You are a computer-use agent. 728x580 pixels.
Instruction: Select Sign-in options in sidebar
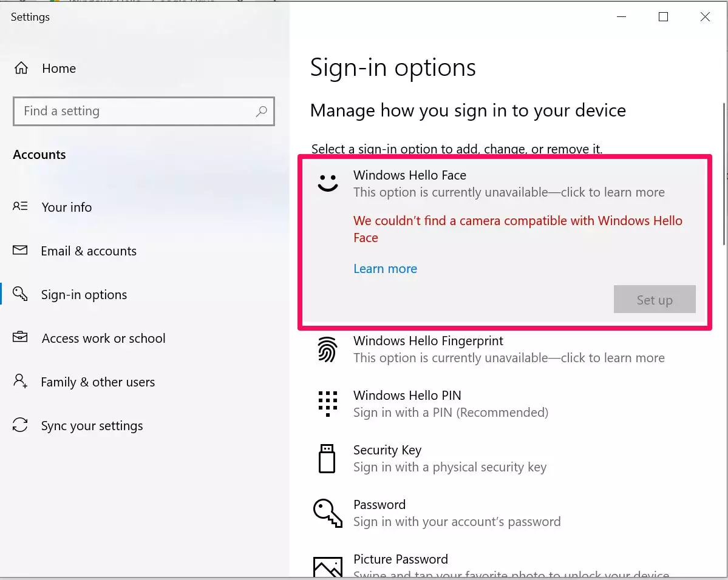tap(84, 295)
